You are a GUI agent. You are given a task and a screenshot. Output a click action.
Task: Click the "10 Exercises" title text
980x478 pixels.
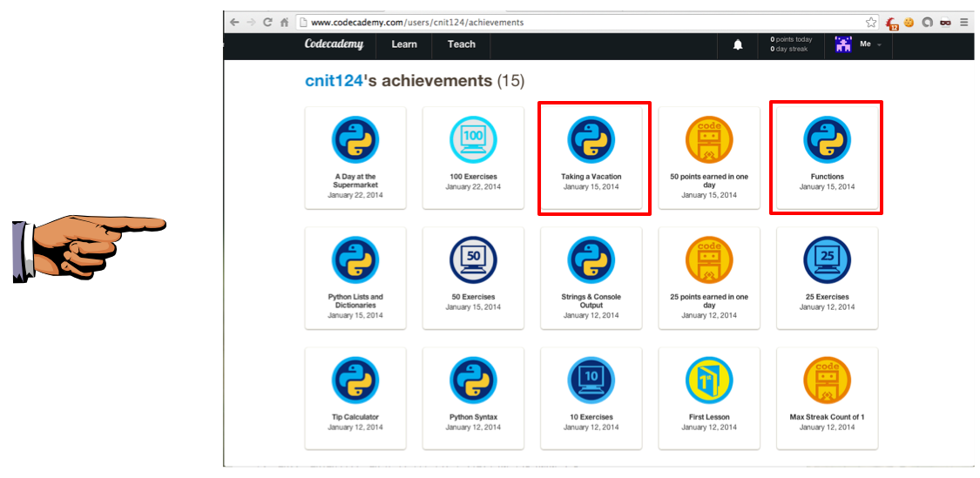click(x=591, y=417)
